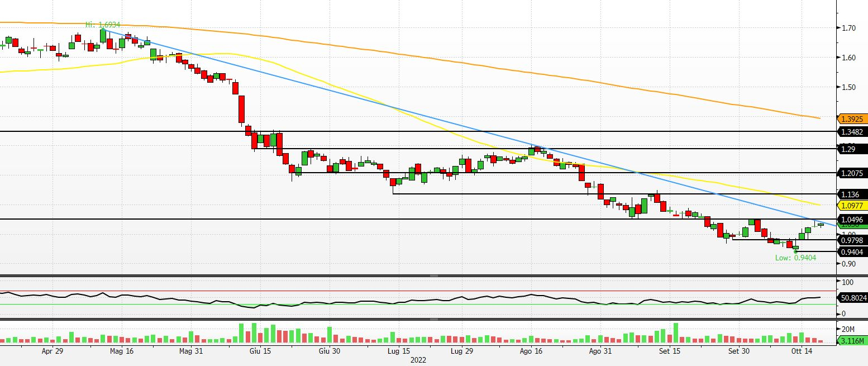Click the green 3.116M volume label
Viewport: 868px width, 366px height.
coord(853,341)
